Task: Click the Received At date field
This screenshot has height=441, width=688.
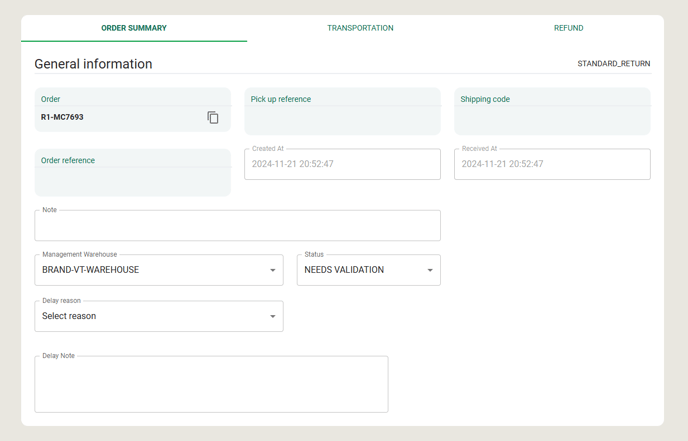Action: coord(552,164)
